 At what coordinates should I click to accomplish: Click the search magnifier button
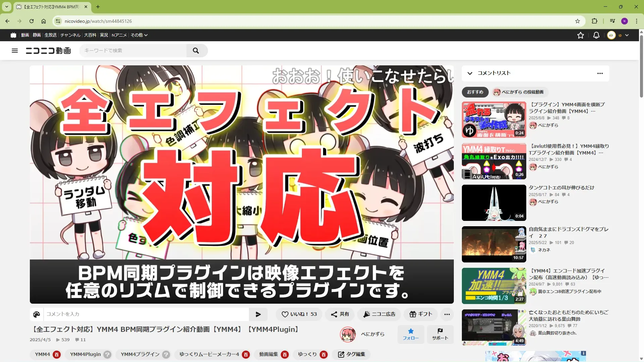coord(196,51)
